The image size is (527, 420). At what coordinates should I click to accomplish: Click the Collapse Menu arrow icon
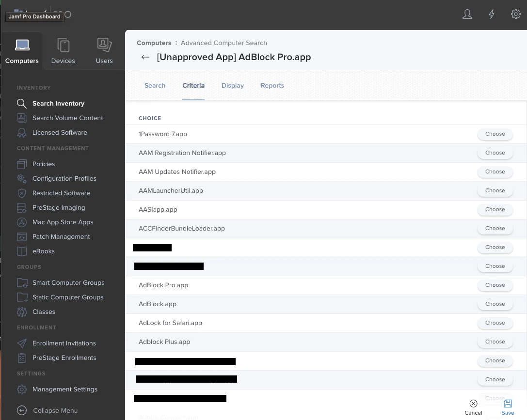click(21, 410)
